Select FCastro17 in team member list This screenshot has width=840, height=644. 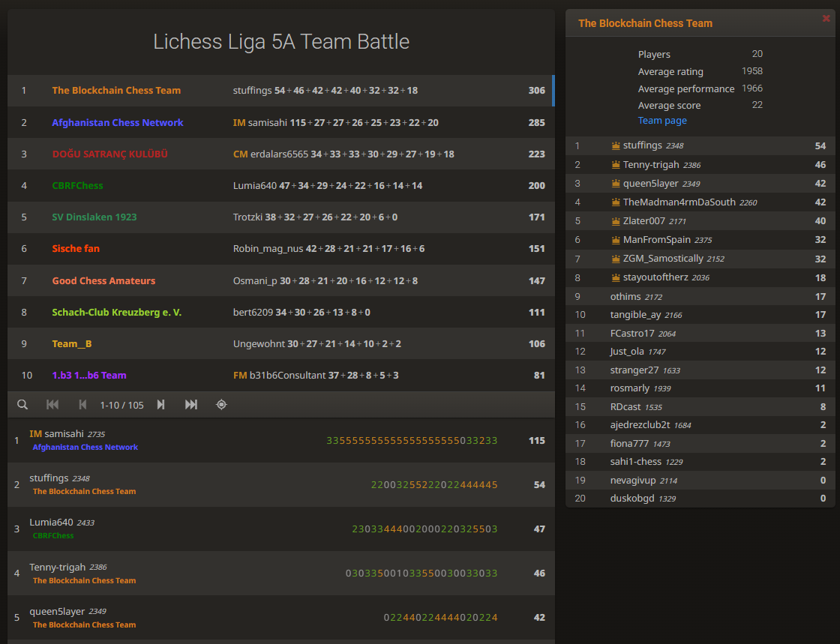point(700,334)
